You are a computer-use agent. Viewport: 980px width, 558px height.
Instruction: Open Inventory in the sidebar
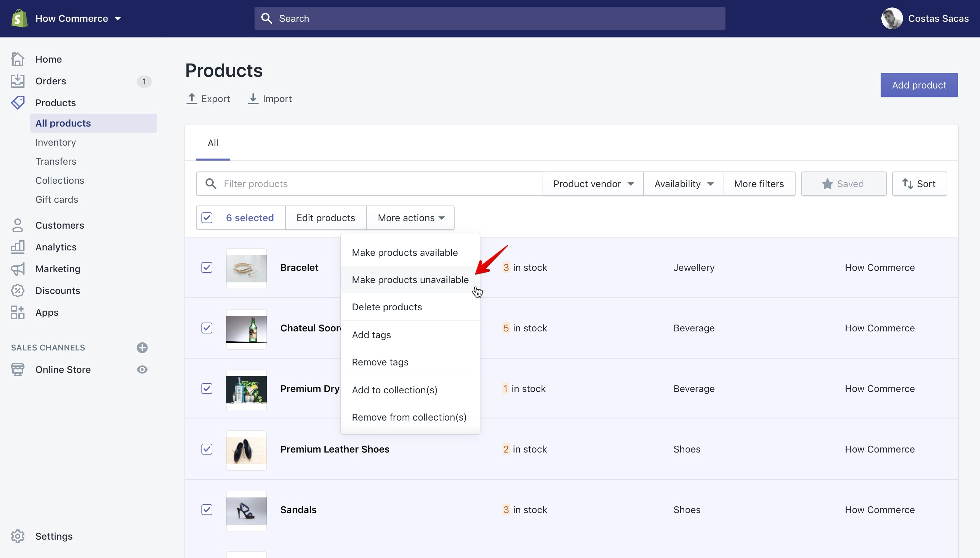[55, 142]
